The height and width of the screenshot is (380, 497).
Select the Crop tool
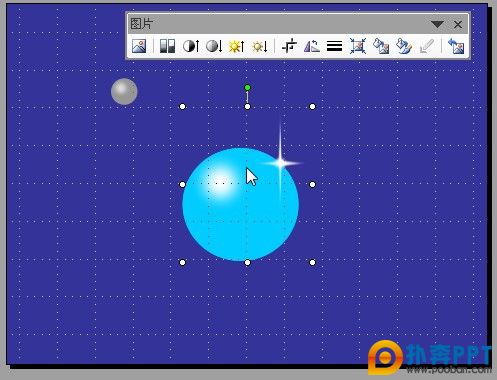(x=289, y=46)
